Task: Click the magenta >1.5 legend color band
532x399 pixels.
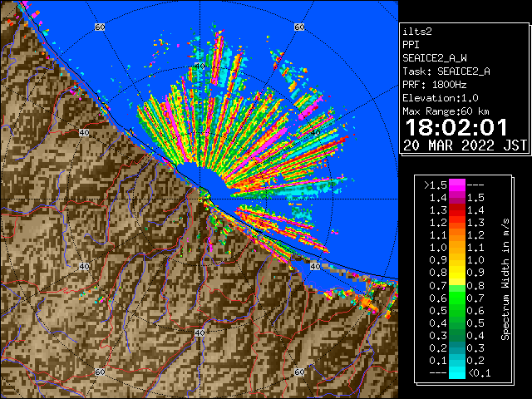Action: tap(457, 185)
